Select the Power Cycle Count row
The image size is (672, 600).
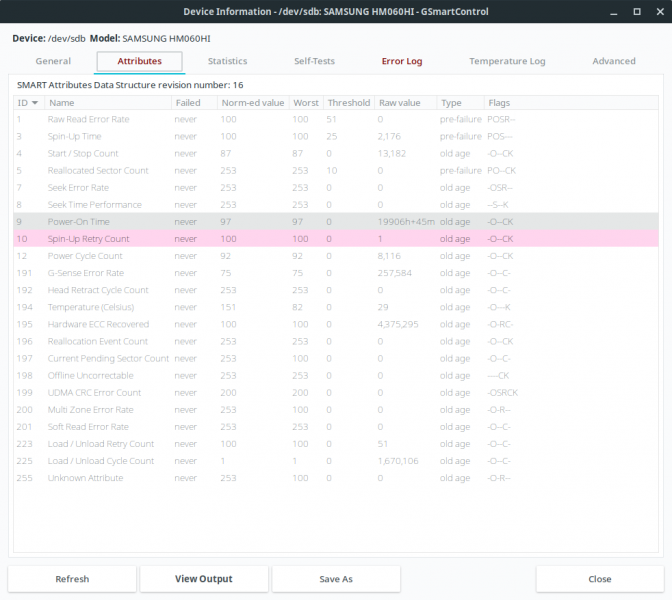[336, 256]
